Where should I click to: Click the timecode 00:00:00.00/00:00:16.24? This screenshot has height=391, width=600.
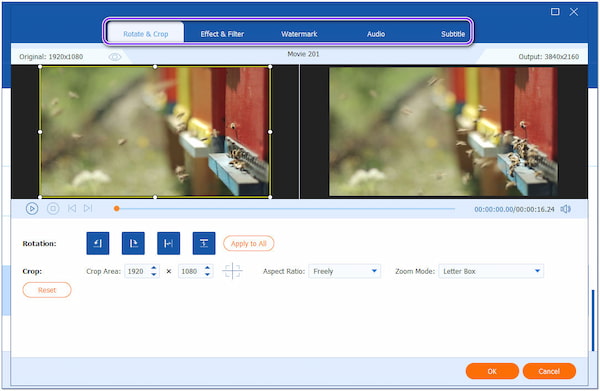coord(514,209)
